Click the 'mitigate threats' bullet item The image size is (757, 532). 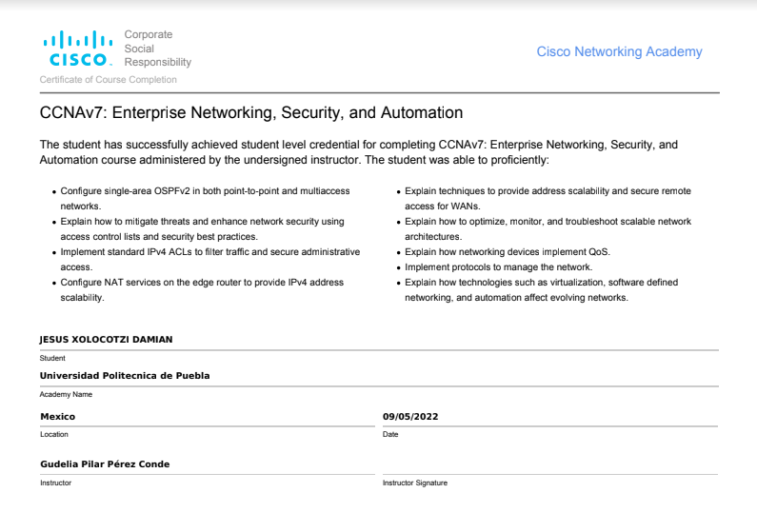tap(202, 228)
